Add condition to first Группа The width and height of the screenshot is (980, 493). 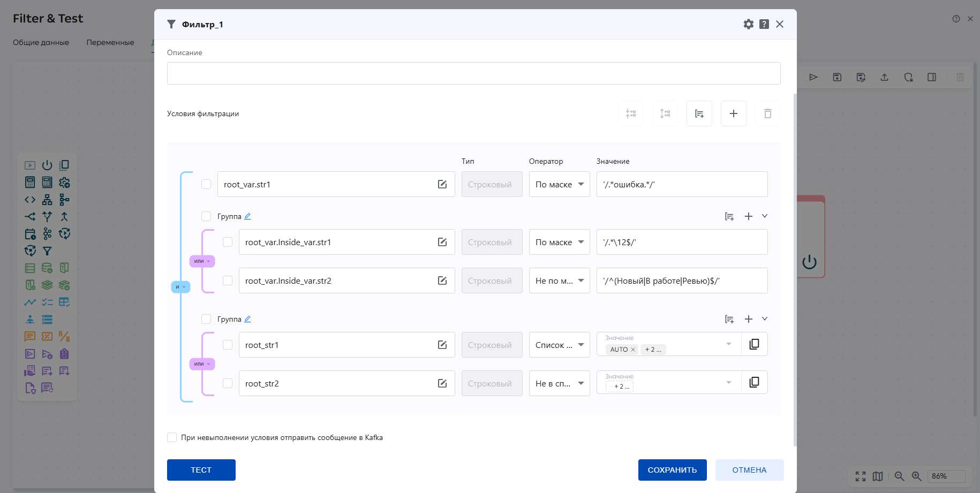click(x=749, y=216)
